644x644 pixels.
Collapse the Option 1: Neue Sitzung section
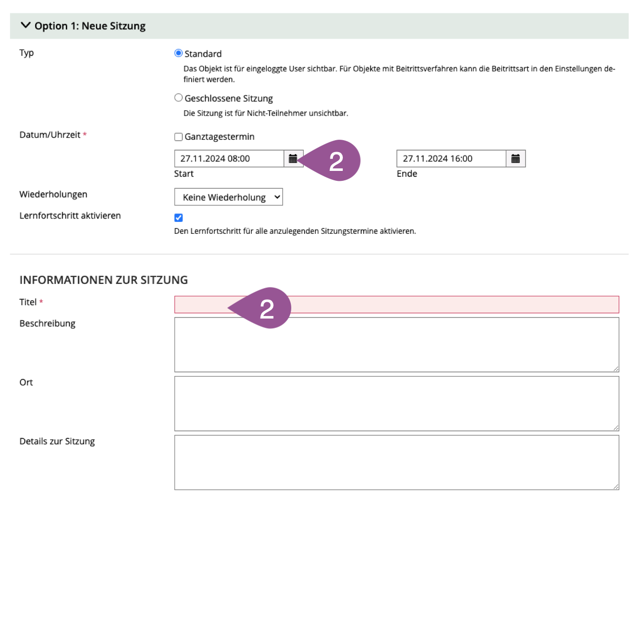(26, 25)
